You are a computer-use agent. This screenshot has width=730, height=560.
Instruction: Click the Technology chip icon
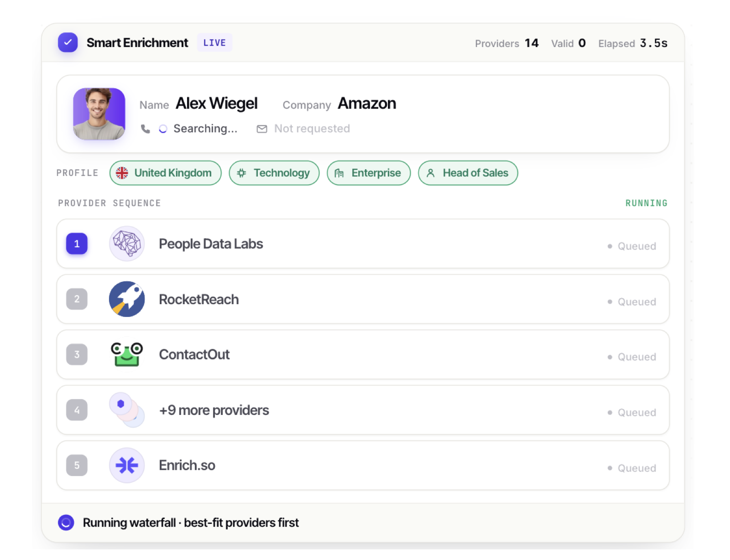point(242,173)
